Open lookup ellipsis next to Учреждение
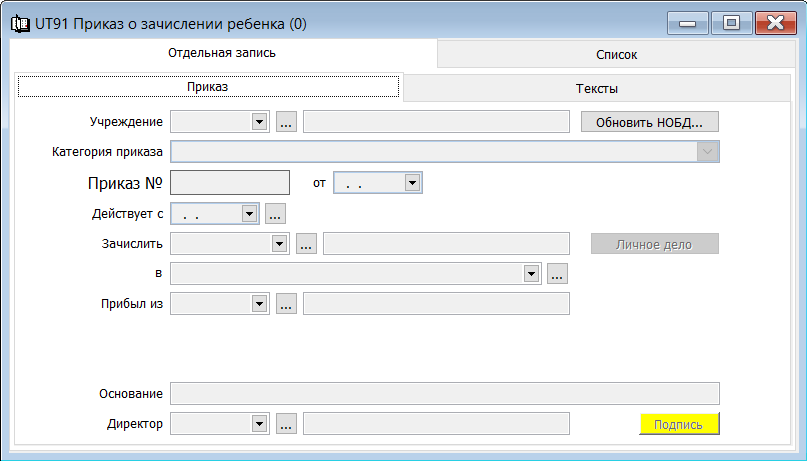This screenshot has width=807, height=461. pyautogui.click(x=286, y=122)
